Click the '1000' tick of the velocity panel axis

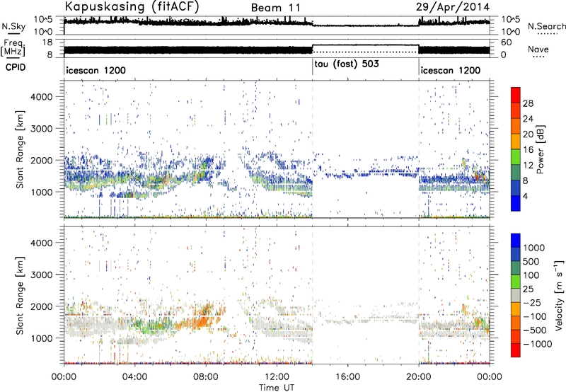(42, 338)
